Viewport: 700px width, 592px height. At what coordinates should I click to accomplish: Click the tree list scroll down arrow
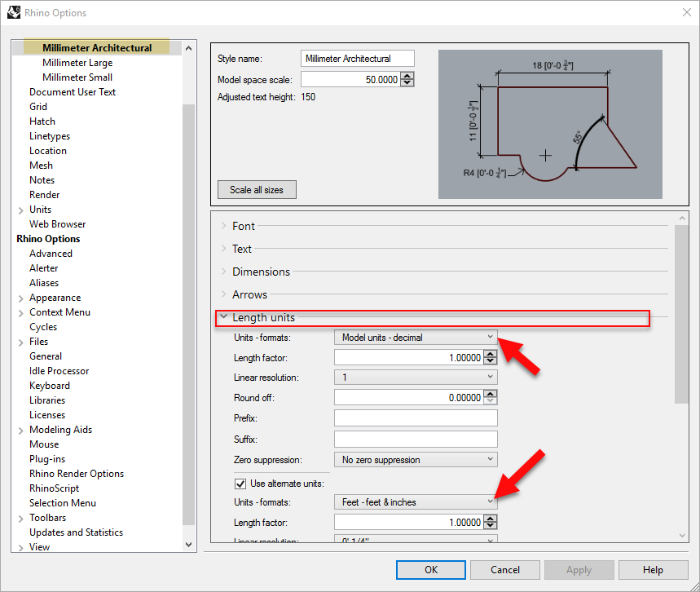(x=188, y=545)
